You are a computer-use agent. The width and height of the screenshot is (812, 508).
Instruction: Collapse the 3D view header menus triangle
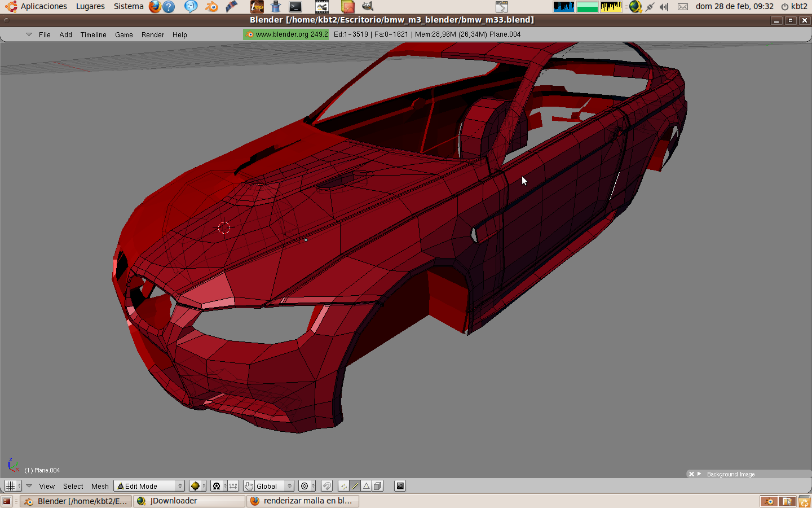pyautogui.click(x=29, y=486)
